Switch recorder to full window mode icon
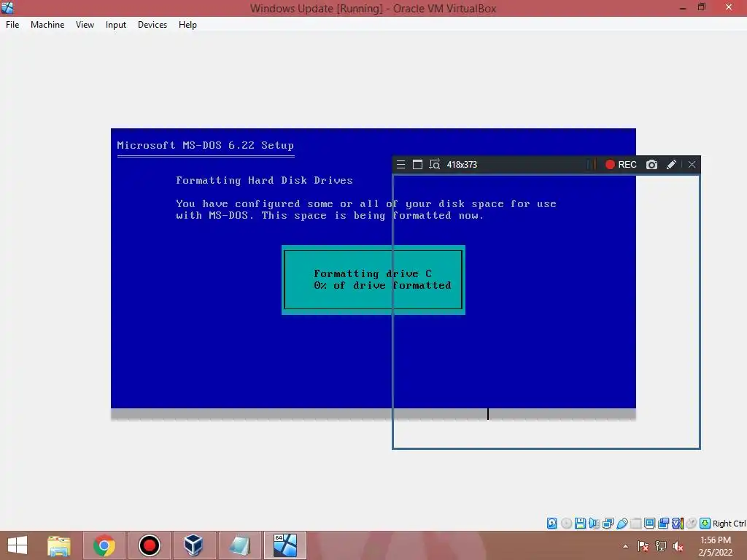 point(417,164)
